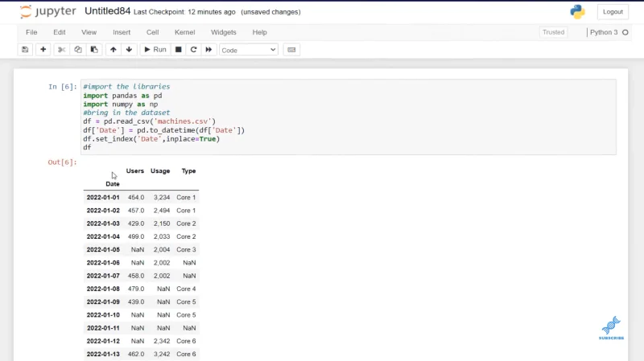
Task: Click the kernel idle circle indicator
Action: [x=625, y=32]
